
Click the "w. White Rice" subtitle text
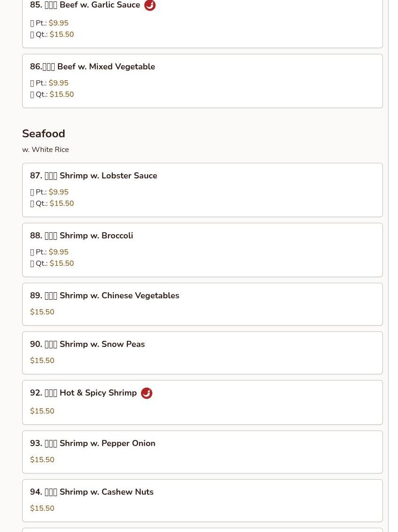click(45, 150)
